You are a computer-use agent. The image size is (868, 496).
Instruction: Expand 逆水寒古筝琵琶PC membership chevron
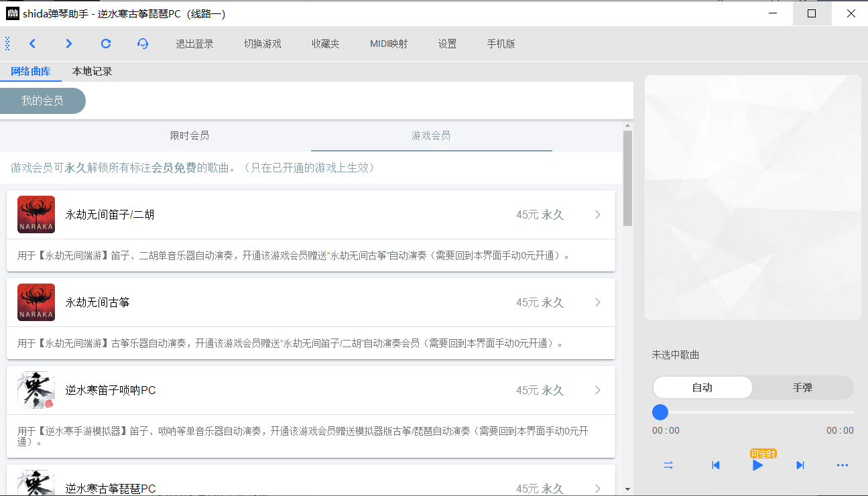point(598,489)
